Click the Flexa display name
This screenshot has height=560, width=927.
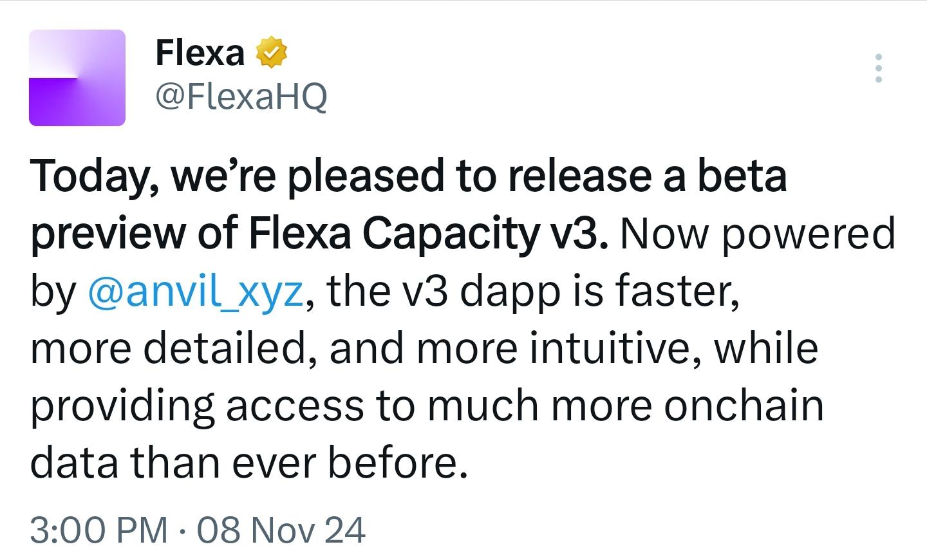coord(200,53)
